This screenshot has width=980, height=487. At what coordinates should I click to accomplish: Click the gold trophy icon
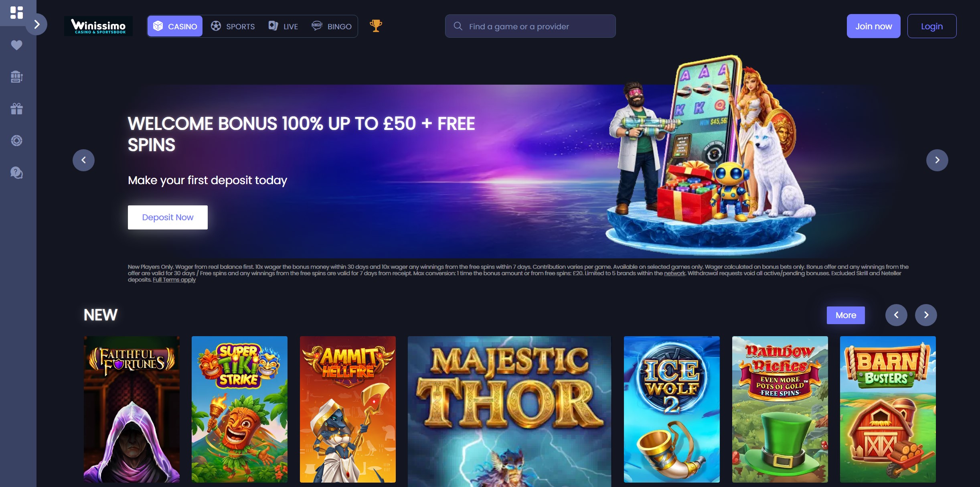[x=376, y=26]
